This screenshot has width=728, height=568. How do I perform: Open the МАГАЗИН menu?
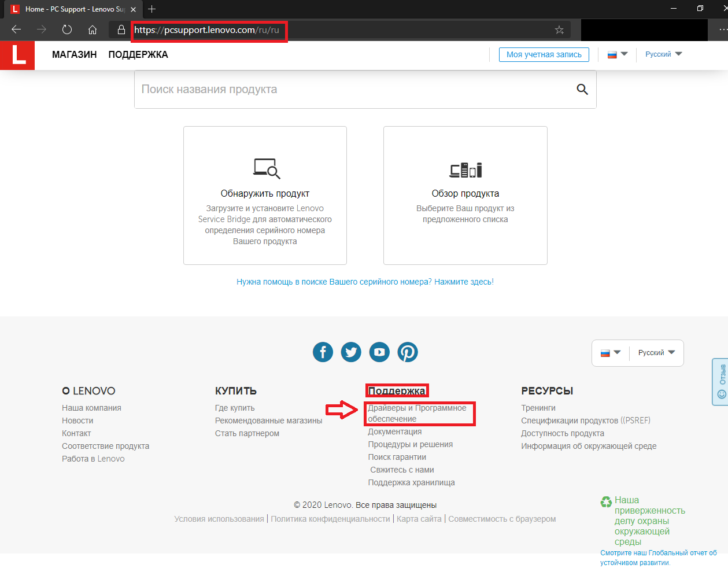[75, 54]
